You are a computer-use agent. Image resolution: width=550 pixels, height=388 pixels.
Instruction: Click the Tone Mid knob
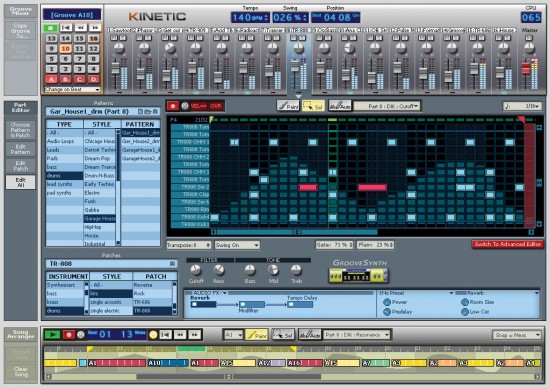[273, 270]
